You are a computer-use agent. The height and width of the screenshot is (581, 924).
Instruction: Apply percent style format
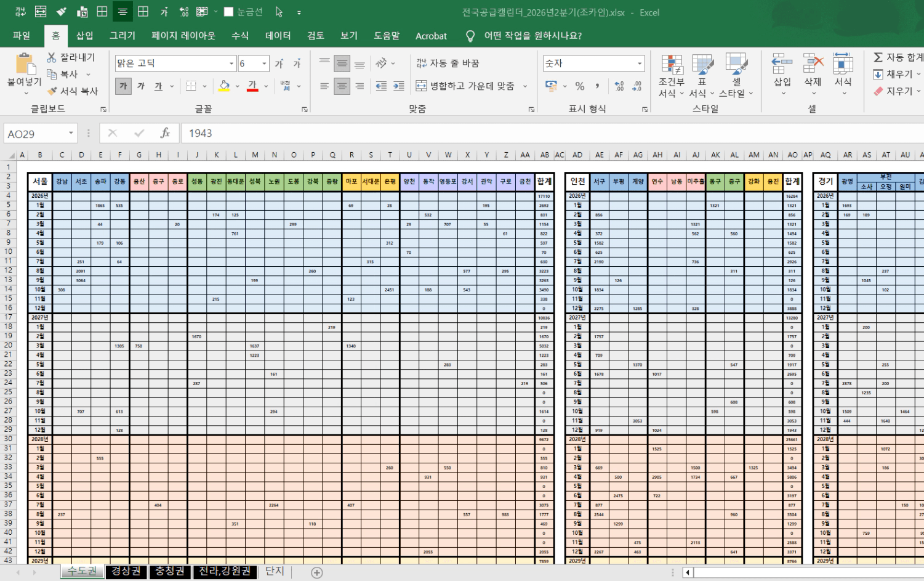[x=580, y=86]
